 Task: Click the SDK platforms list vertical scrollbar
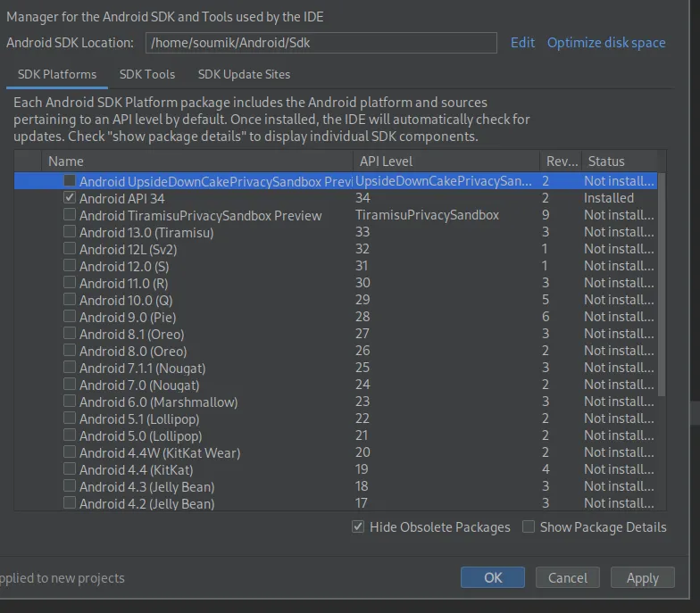pyautogui.click(x=662, y=286)
